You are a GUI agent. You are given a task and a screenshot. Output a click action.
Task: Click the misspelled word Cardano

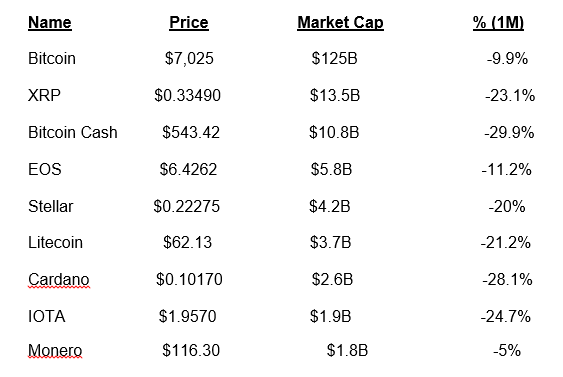59,279
